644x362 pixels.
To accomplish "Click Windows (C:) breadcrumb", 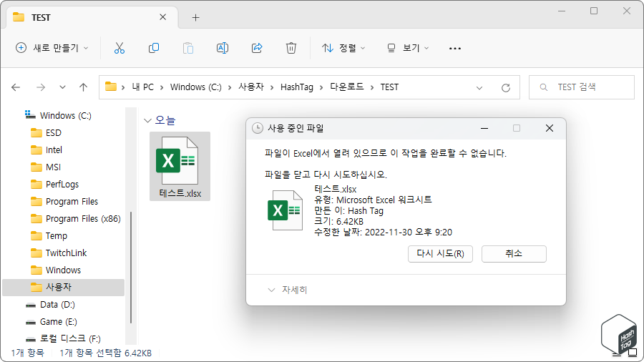I will pyautogui.click(x=196, y=87).
